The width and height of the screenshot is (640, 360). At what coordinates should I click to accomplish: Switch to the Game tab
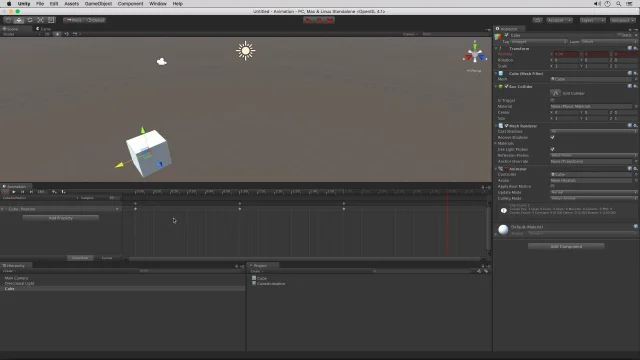click(43, 29)
